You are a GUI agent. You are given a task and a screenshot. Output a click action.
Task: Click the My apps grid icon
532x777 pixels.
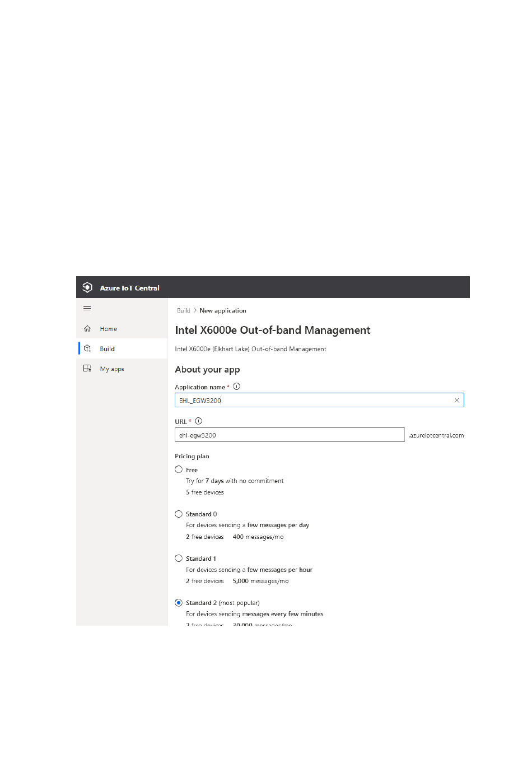(x=87, y=369)
